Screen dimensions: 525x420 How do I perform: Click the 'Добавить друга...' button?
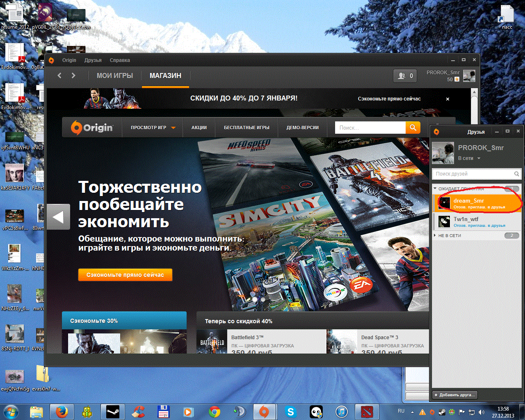455,395
